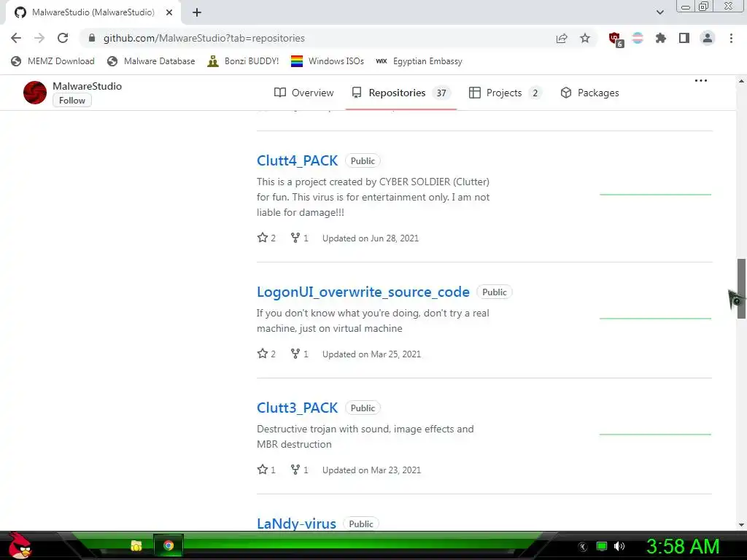Viewport: 747px width, 560px height.
Task: Open the Chrome three-dot menu
Action: [x=731, y=38]
